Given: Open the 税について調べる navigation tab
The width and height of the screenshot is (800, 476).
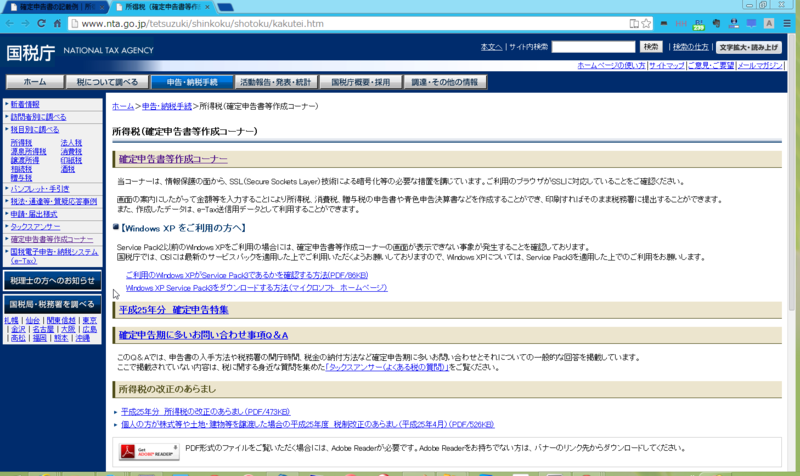Looking at the screenshot, I should [x=107, y=82].
